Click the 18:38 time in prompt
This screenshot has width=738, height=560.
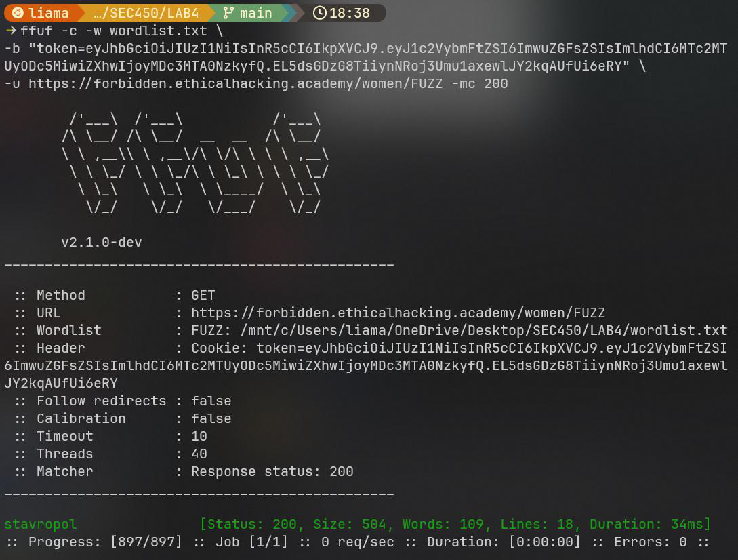[x=350, y=13]
